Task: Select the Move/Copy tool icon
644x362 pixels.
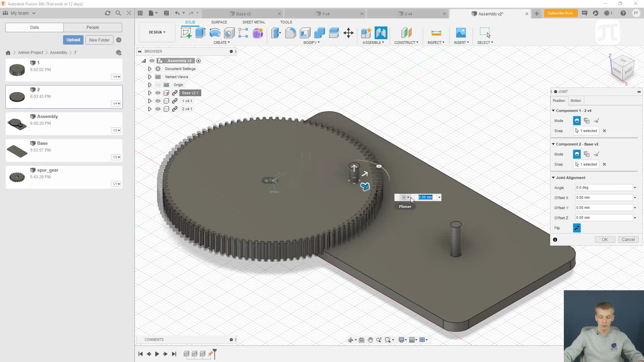Action: coord(348,33)
